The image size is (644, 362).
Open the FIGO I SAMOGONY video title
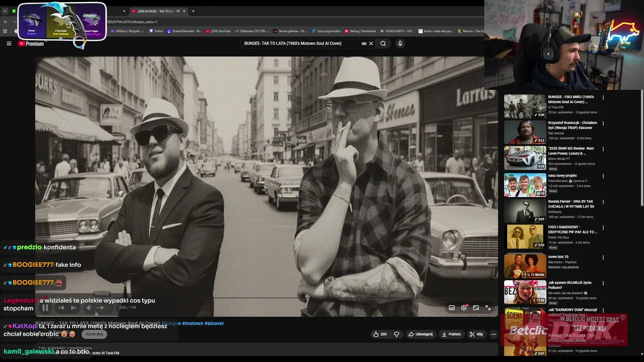[x=573, y=230]
